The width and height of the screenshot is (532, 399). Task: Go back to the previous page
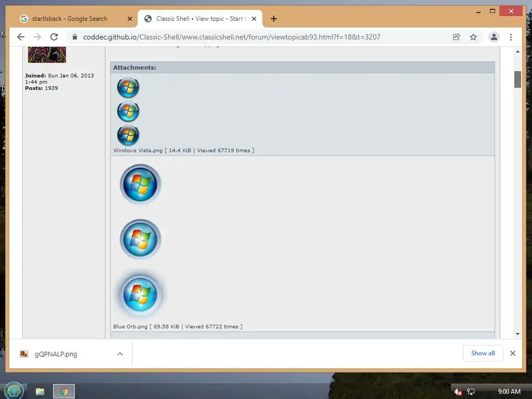(21, 37)
